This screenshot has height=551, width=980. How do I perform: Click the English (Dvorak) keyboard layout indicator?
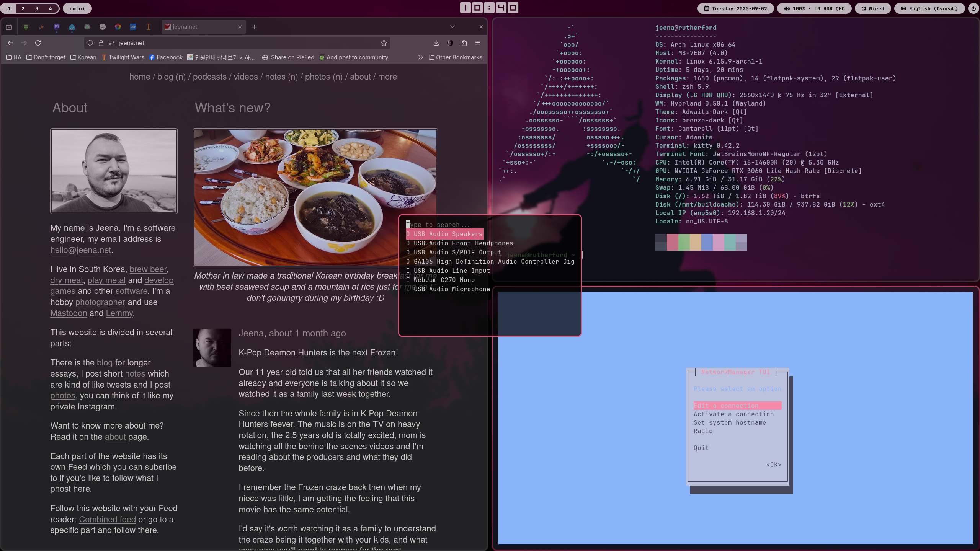(929, 8)
